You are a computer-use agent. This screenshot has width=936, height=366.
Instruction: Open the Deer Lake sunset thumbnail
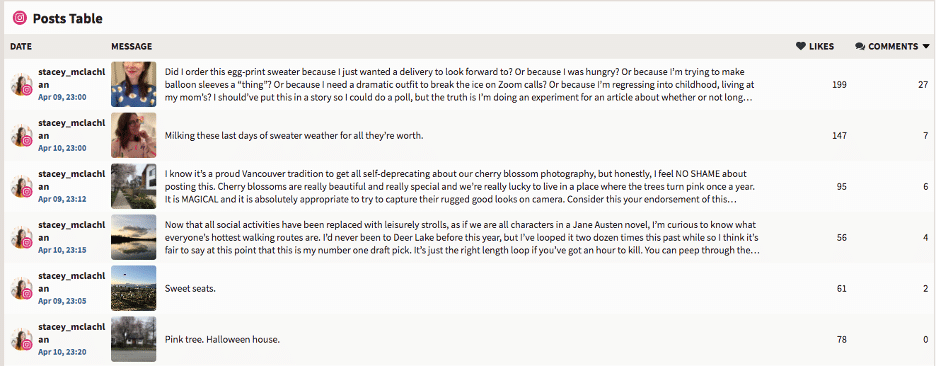click(134, 237)
